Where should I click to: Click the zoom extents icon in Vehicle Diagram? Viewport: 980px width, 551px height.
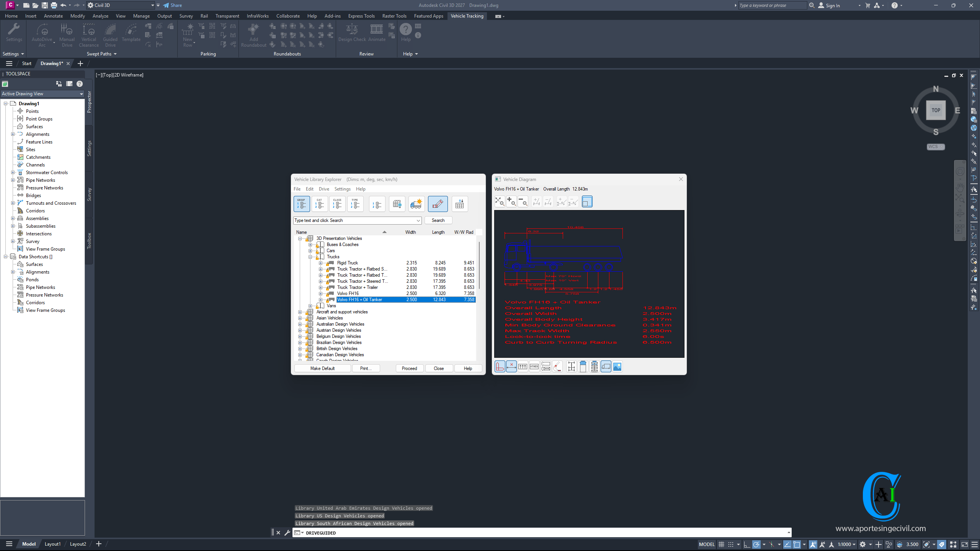499,202
